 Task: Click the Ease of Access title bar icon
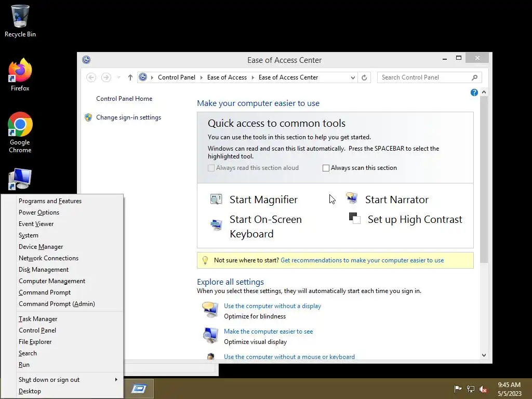[86, 60]
